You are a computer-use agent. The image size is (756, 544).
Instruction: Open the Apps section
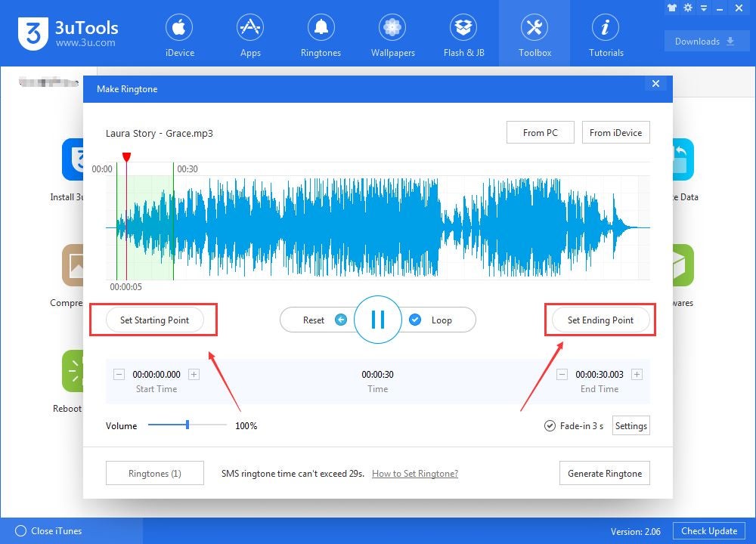(250, 34)
